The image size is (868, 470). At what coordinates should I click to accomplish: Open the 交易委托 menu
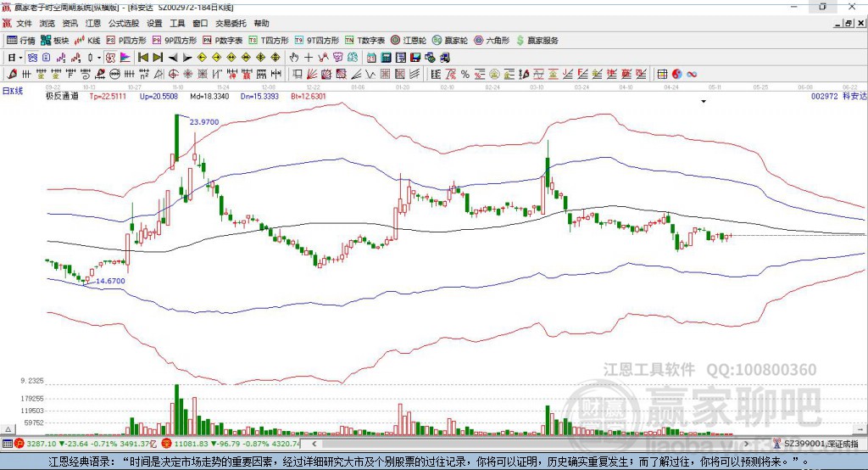(x=231, y=23)
